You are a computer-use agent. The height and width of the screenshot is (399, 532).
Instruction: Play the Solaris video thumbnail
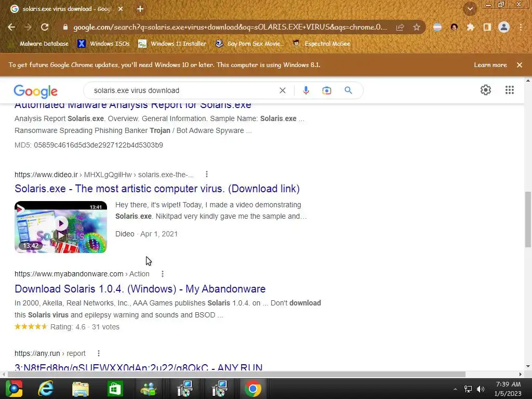[x=61, y=227]
